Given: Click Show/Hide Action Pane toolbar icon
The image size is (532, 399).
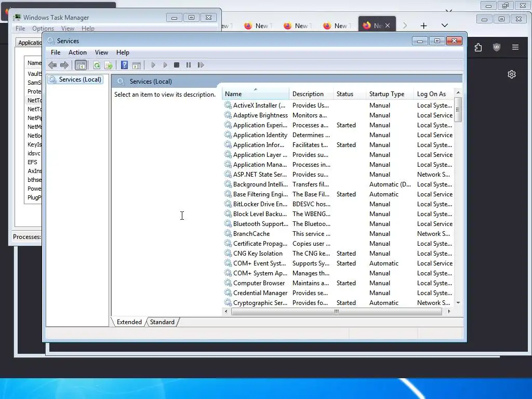Looking at the screenshot, I should coord(137,65).
